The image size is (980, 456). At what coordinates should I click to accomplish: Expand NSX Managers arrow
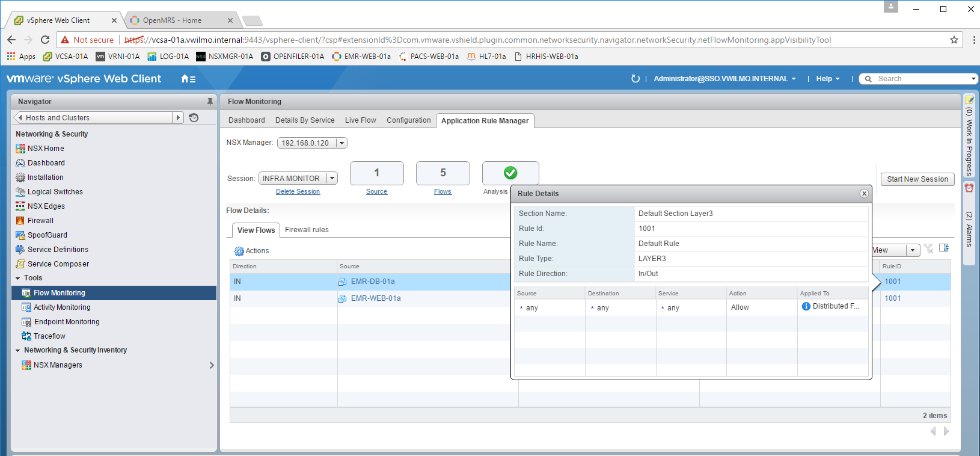tap(211, 365)
